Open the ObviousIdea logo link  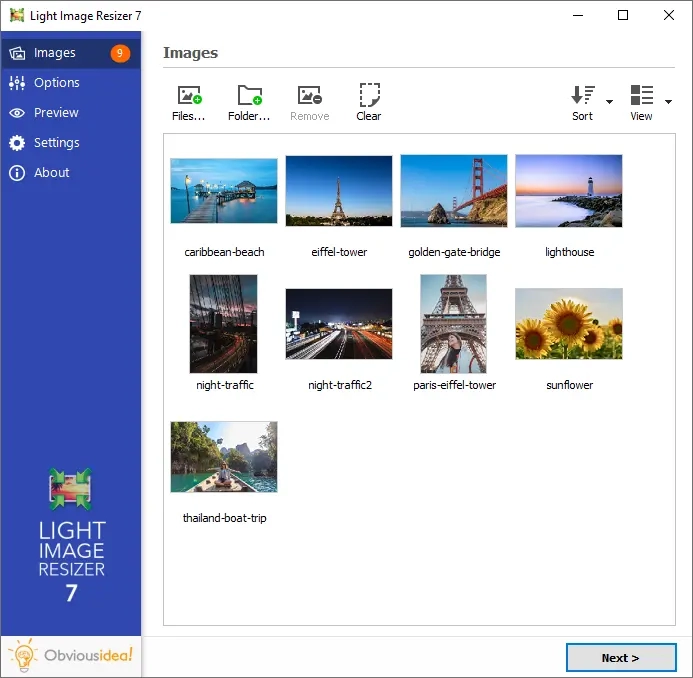[x=71, y=656]
